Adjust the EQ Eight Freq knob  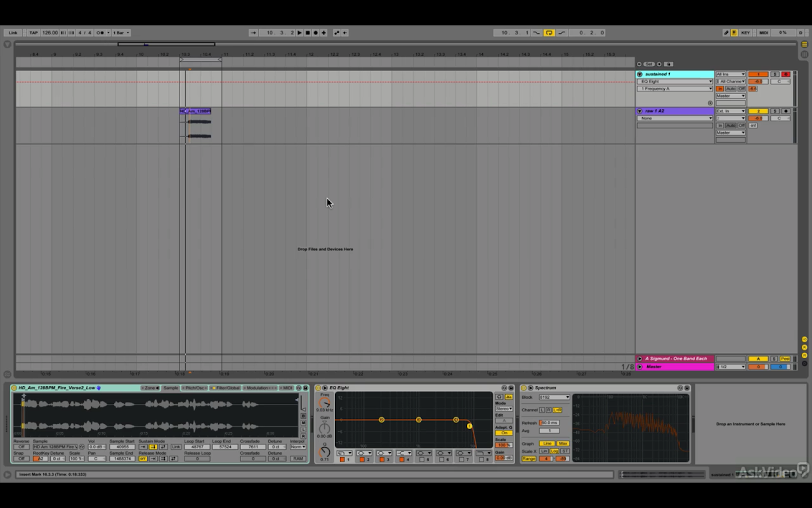pyautogui.click(x=324, y=403)
